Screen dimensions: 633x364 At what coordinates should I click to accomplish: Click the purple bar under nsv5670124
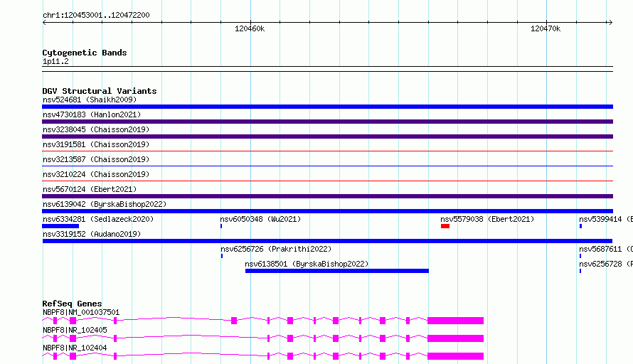tap(327, 196)
